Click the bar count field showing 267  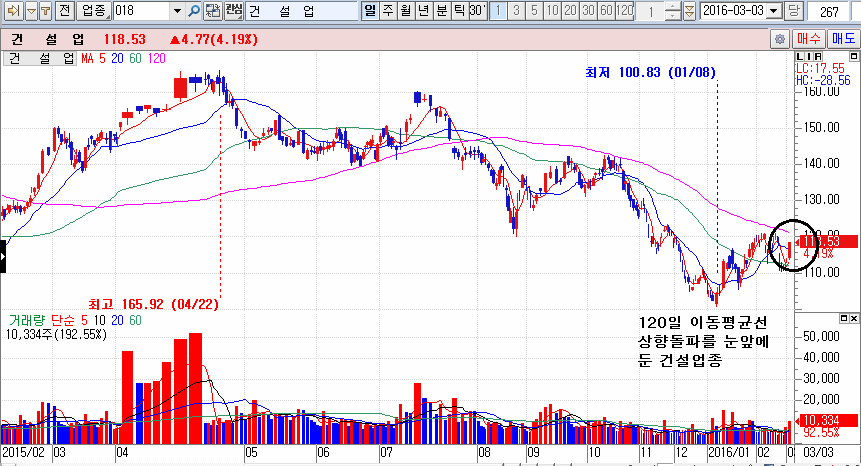[828, 10]
